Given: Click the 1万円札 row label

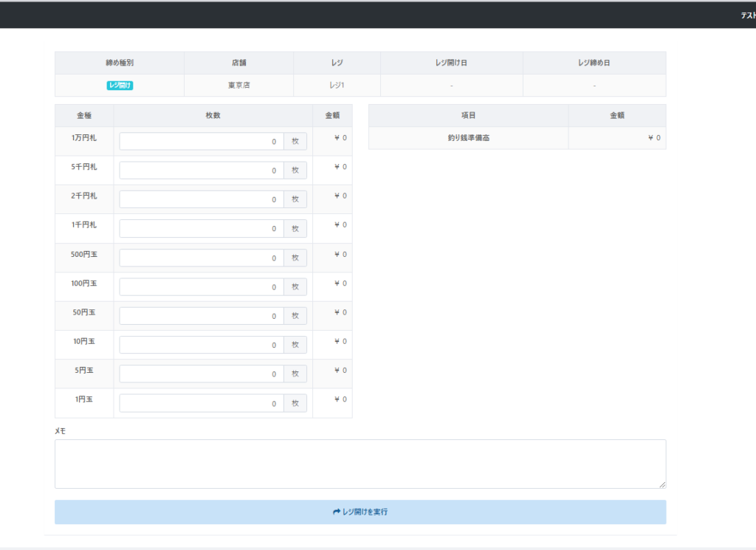Looking at the screenshot, I should coord(84,138).
